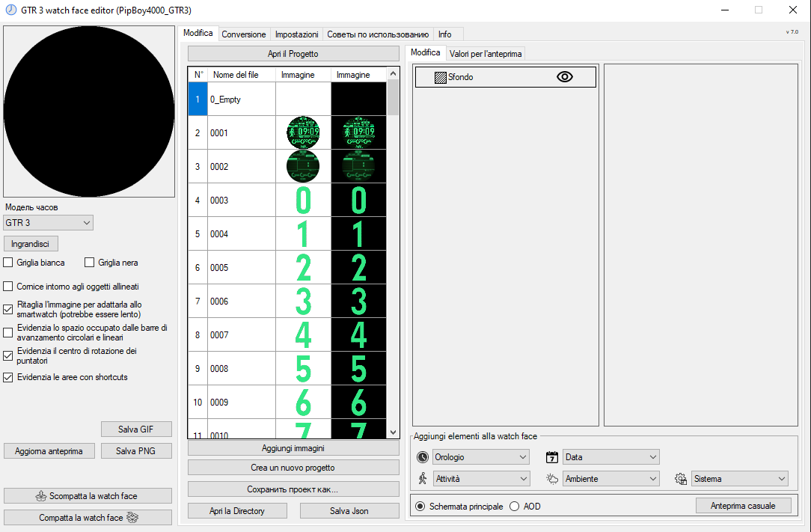Click Salva PNG button

click(x=136, y=450)
